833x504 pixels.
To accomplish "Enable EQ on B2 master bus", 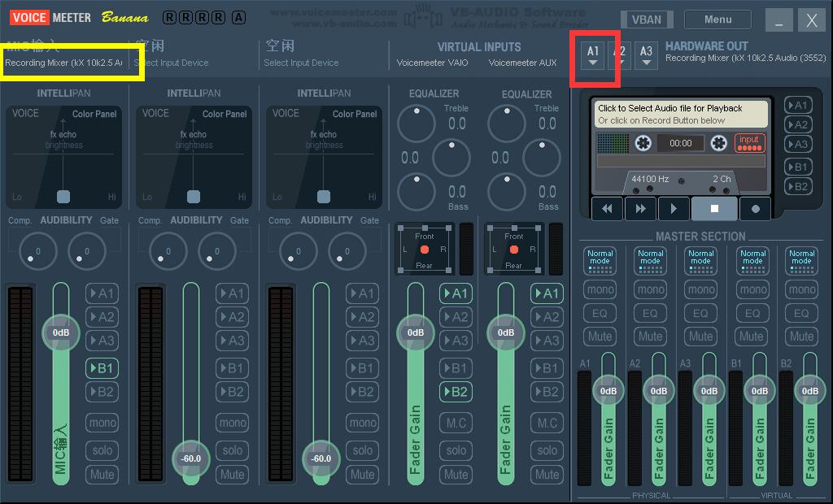I will (x=801, y=313).
